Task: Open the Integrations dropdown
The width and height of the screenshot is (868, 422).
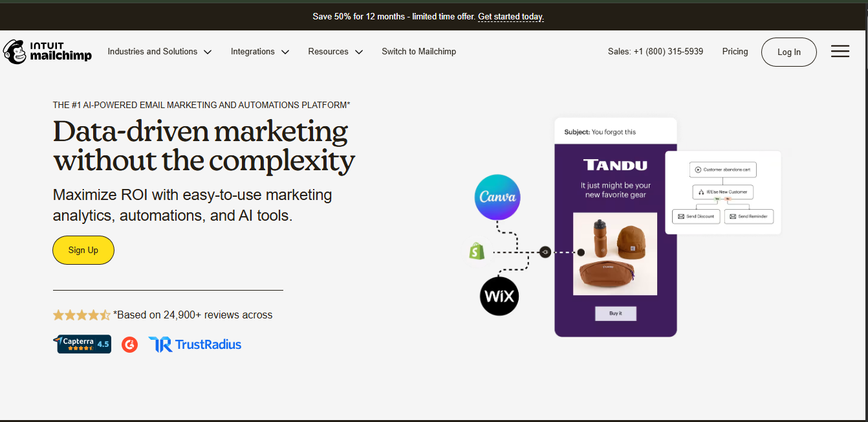Action: (x=259, y=51)
